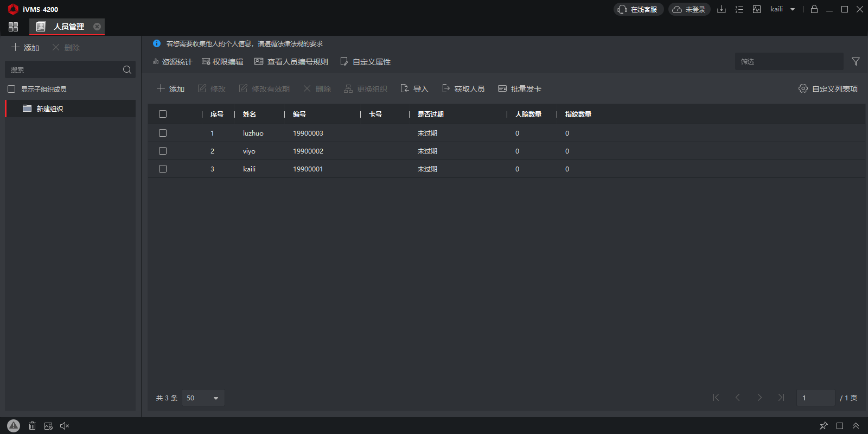
Task: Click the trash icon in bottom bar
Action: (32, 426)
